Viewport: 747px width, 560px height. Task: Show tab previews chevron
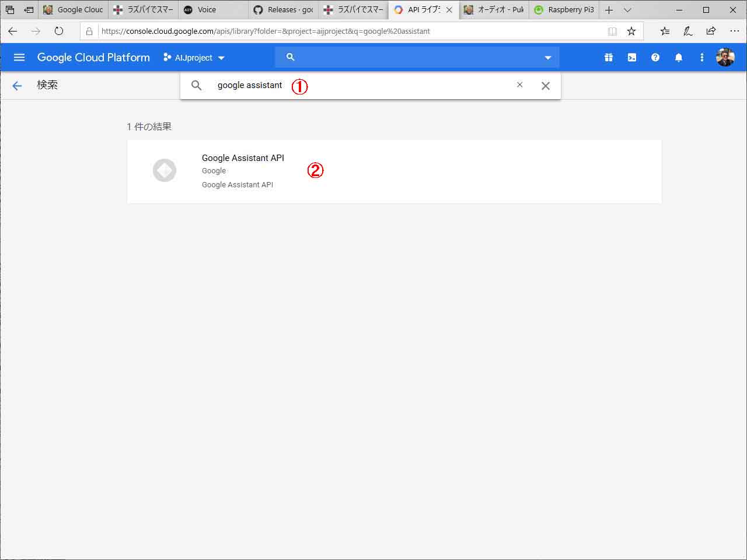(x=627, y=10)
